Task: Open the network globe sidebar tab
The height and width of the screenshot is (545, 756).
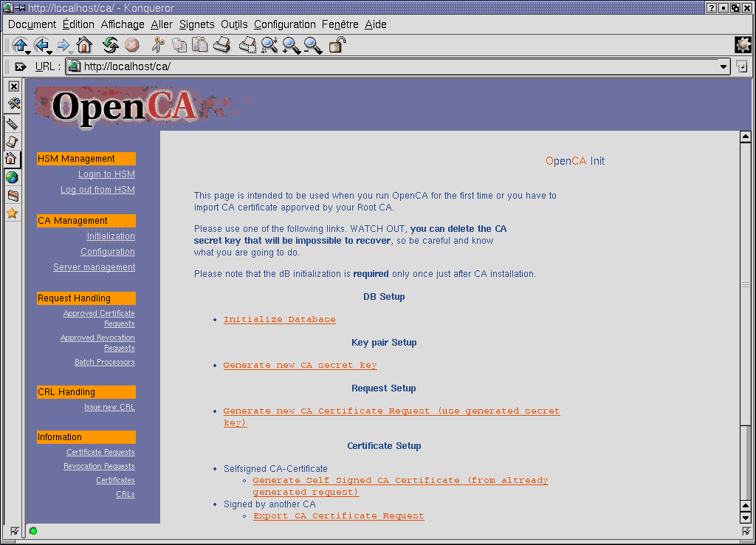Action: click(x=12, y=177)
